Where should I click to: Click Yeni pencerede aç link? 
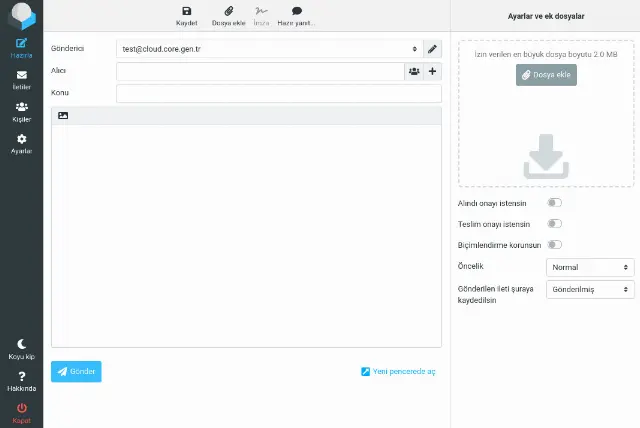point(398,371)
